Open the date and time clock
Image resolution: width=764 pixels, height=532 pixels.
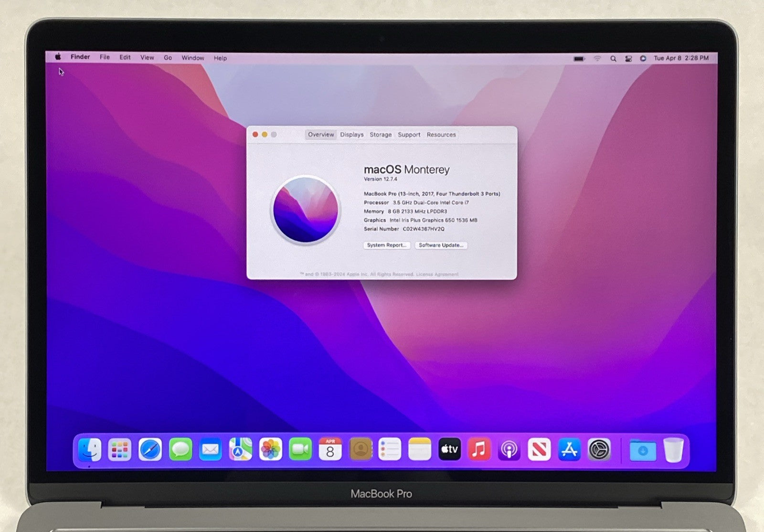[681, 58]
